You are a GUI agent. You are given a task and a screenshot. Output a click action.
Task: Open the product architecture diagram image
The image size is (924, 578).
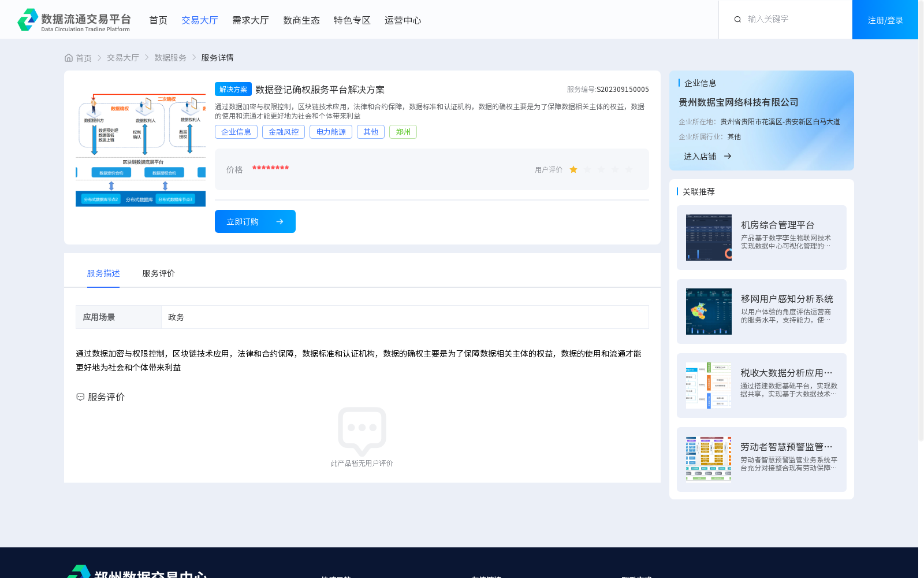pos(140,150)
